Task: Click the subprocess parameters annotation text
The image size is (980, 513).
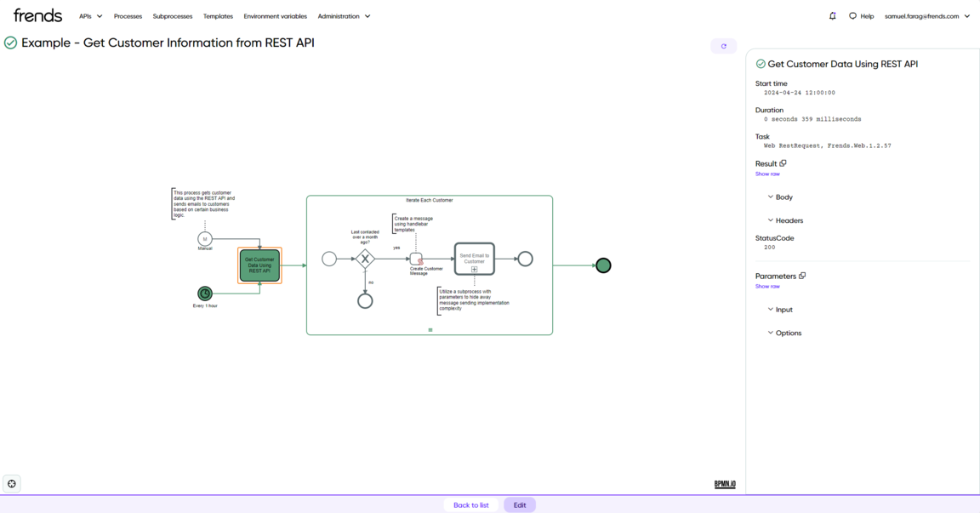Action: click(x=475, y=299)
